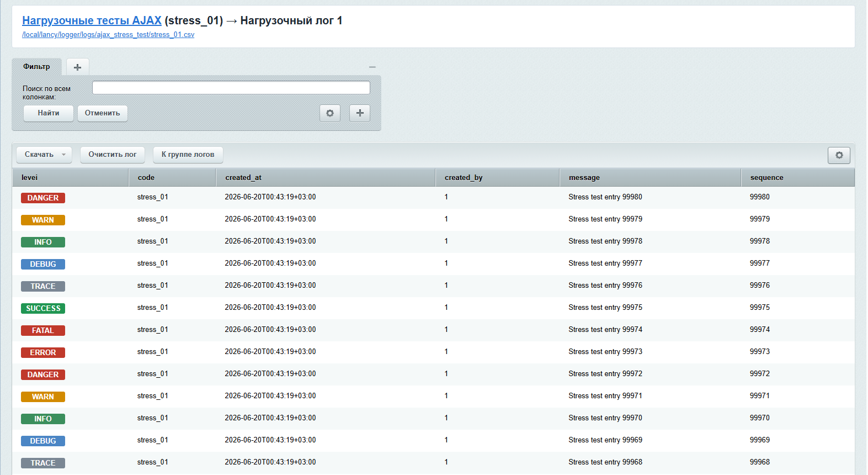Click message 'Stress test entry 99971'
The height and width of the screenshot is (475, 868).
[x=605, y=396]
